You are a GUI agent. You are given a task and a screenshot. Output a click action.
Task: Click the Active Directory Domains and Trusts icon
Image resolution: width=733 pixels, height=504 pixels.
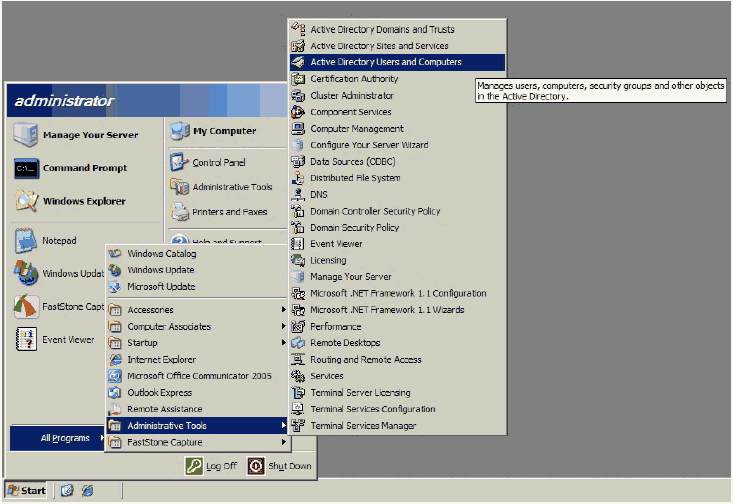coord(298,29)
